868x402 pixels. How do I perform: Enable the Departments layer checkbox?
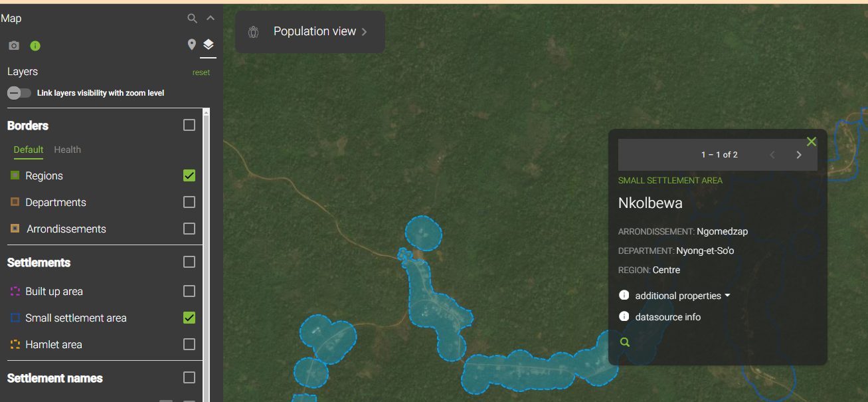click(189, 202)
